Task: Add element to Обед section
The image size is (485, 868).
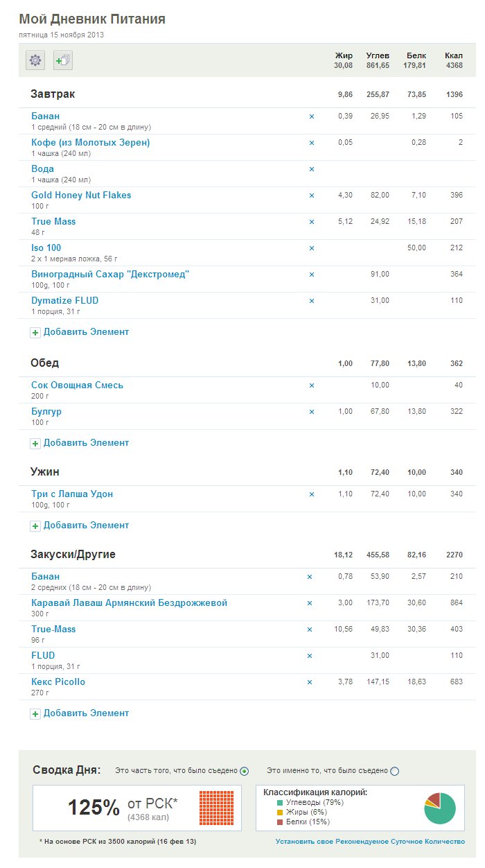Action: 86,442
